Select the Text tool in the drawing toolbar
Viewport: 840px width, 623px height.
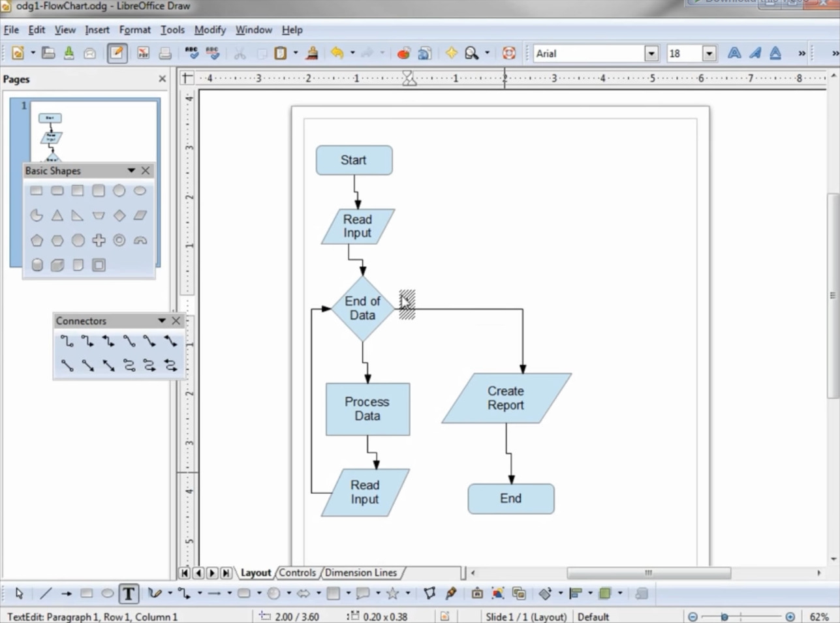pyautogui.click(x=129, y=594)
